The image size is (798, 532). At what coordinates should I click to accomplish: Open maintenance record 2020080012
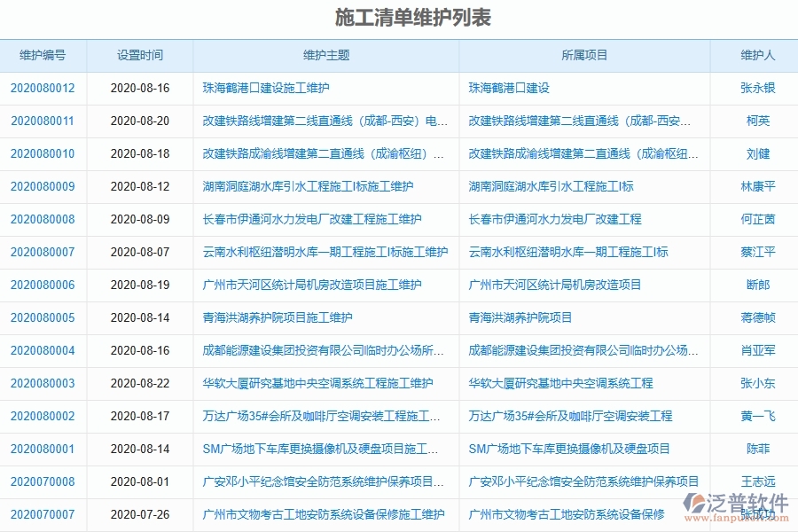click(x=41, y=88)
